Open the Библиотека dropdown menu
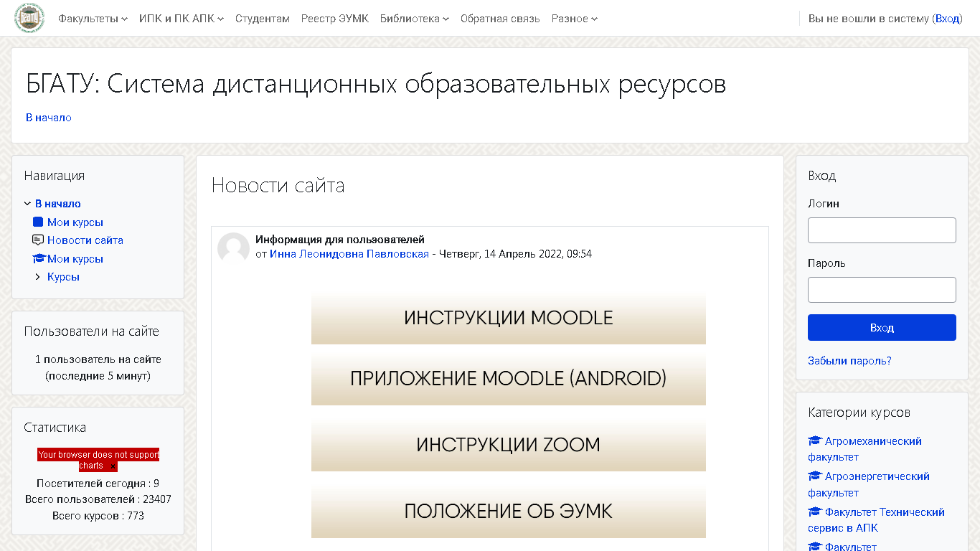The height and width of the screenshot is (551, 980). click(415, 19)
